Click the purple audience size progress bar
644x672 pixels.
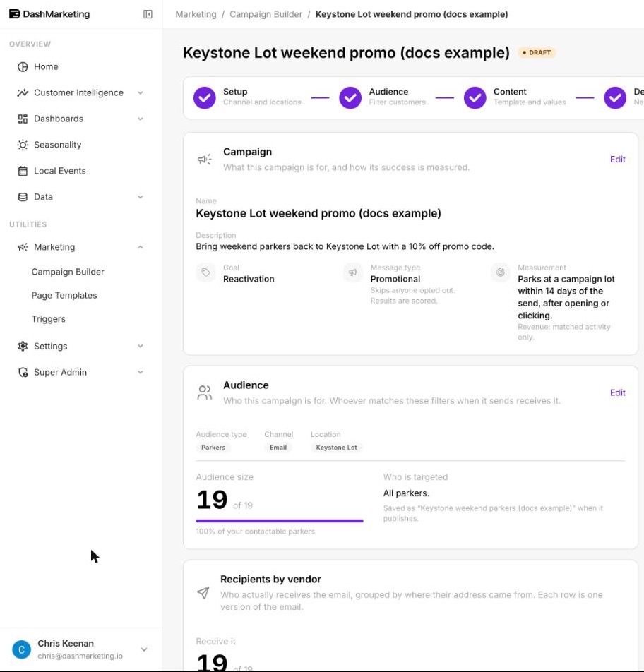(280, 521)
